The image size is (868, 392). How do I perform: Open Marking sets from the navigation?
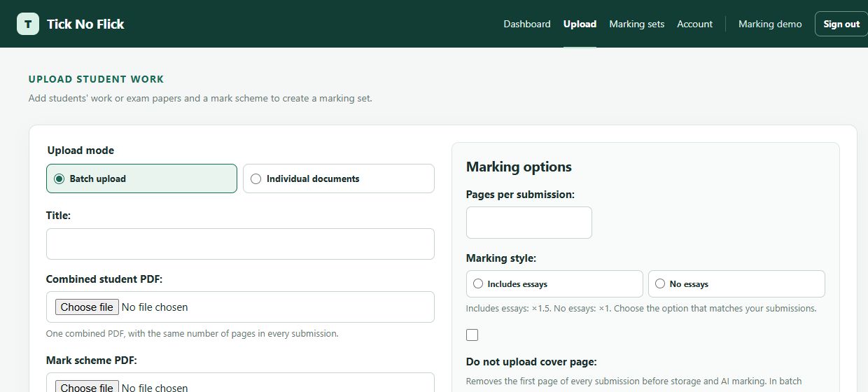tap(636, 24)
